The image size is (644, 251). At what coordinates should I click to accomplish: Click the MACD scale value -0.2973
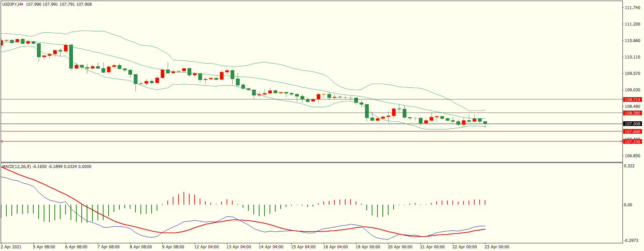pos(631,241)
